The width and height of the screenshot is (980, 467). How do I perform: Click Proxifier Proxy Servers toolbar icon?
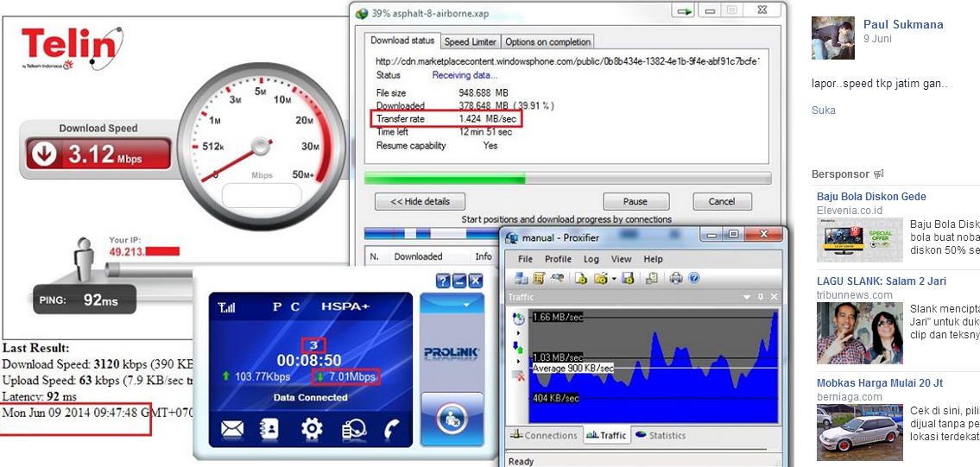(522, 278)
